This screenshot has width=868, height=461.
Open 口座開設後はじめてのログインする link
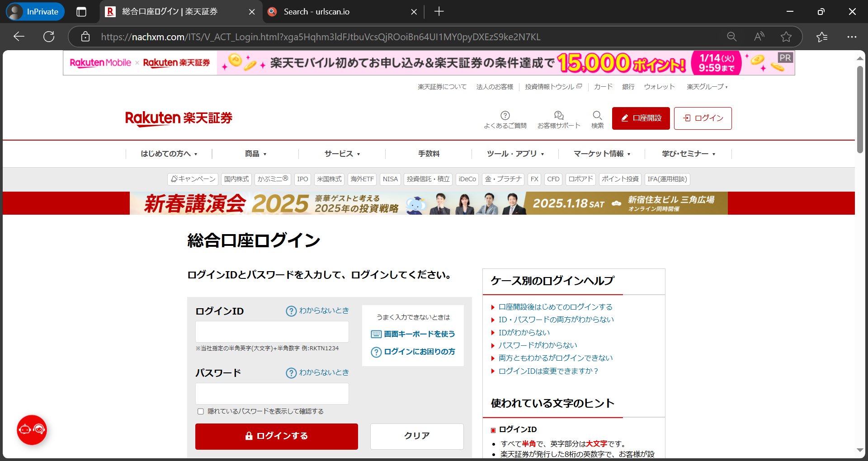coord(555,307)
